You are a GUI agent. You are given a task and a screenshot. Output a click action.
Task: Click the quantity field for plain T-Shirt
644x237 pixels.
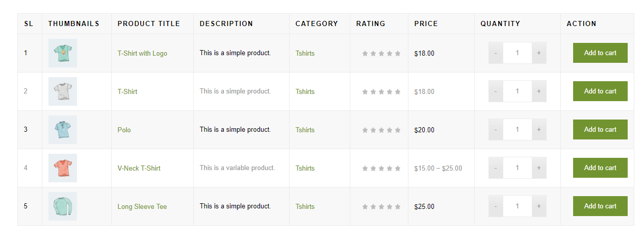[x=517, y=91]
